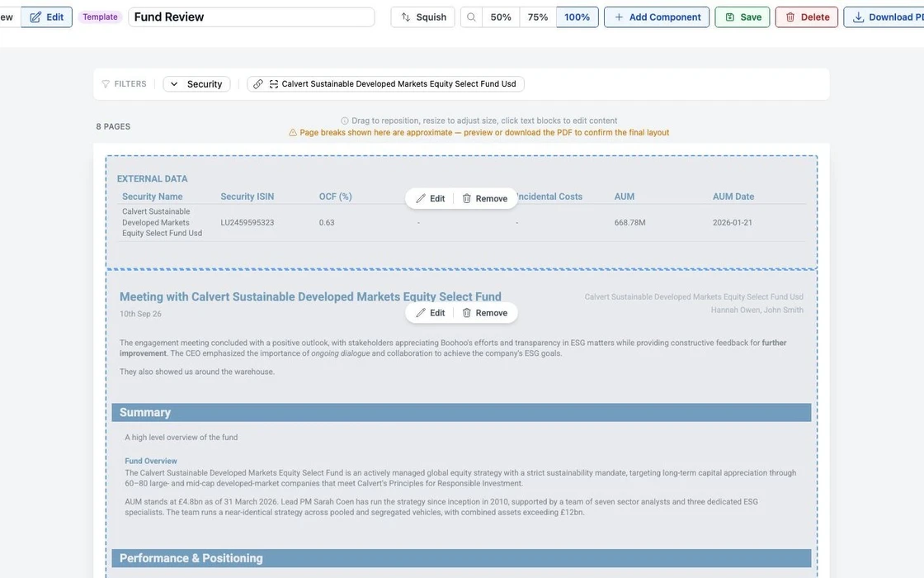
Task: Click the arrows icon on Squish button
Action: pos(405,17)
